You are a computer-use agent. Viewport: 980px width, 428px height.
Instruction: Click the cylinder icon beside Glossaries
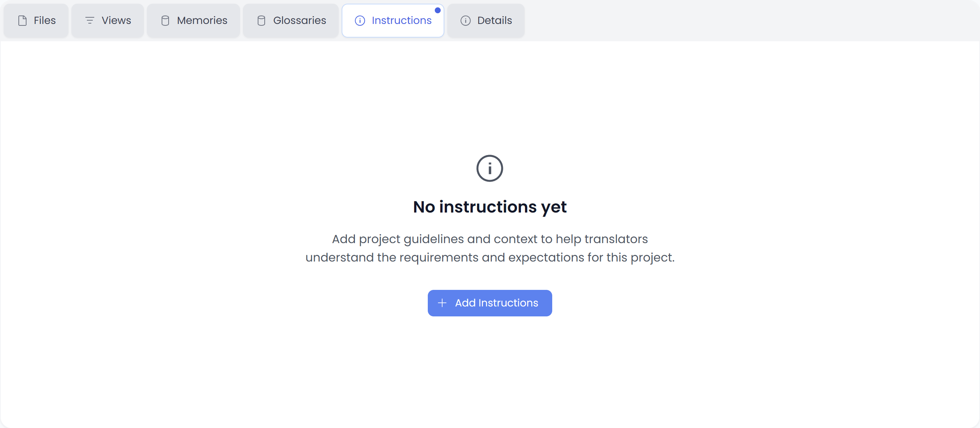point(261,21)
